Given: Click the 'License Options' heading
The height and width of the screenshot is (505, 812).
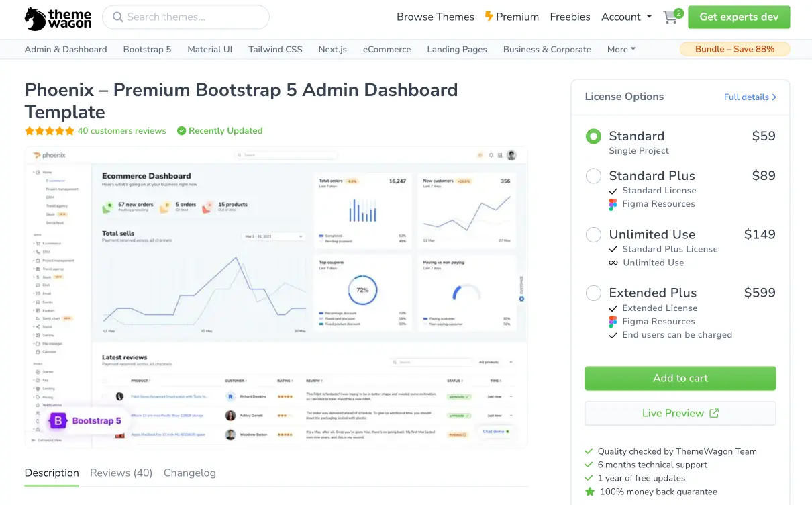Looking at the screenshot, I should (624, 97).
